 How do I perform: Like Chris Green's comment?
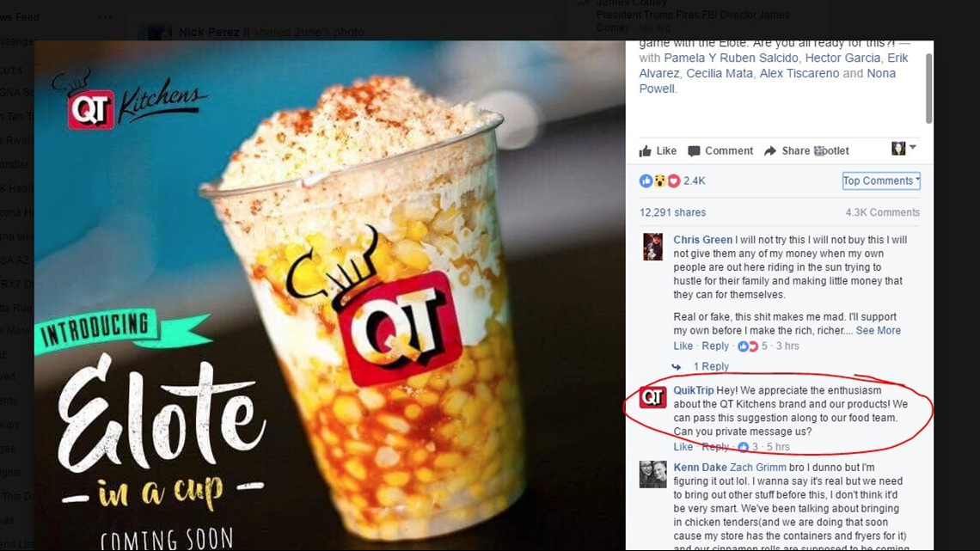683,346
